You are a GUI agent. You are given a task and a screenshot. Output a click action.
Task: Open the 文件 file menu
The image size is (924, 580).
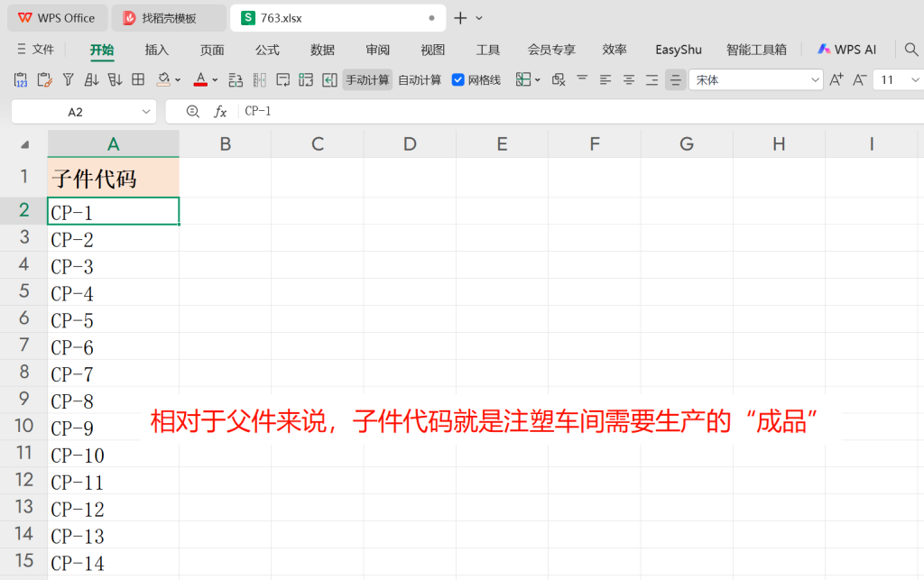click(x=35, y=50)
